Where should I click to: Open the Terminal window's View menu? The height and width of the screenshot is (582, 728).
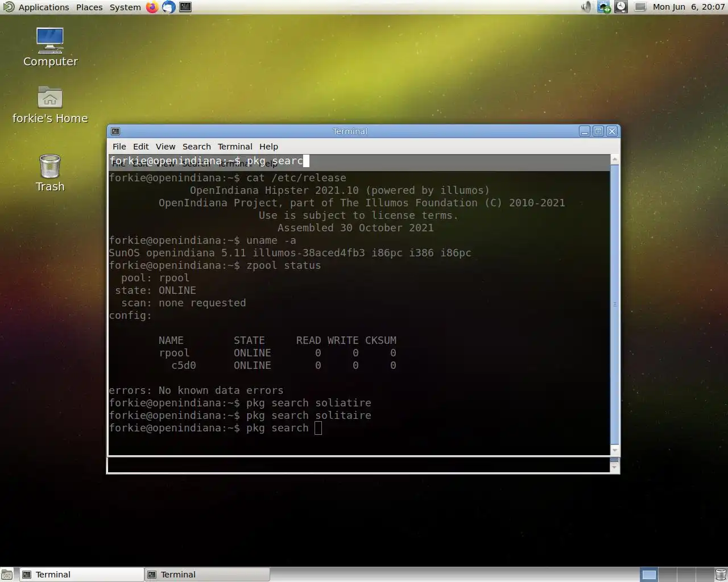[x=166, y=146]
